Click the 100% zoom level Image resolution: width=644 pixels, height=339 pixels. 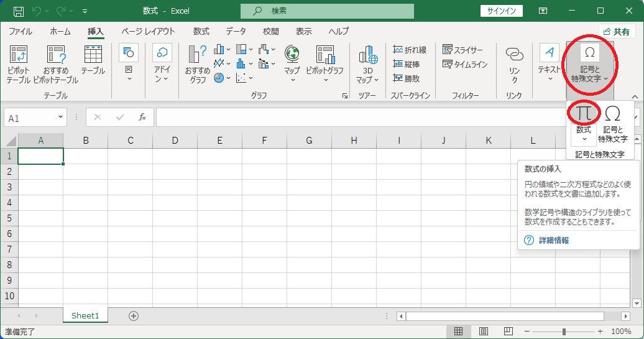(x=621, y=331)
